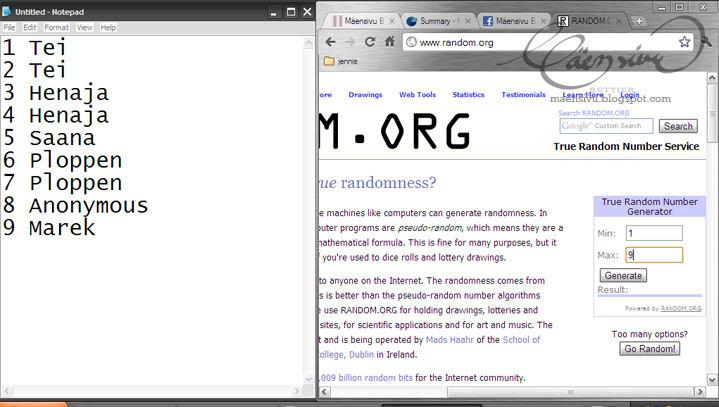The image size is (719, 407).
Task: Click the browser horizontal scroll right arrow
Action: [700, 392]
